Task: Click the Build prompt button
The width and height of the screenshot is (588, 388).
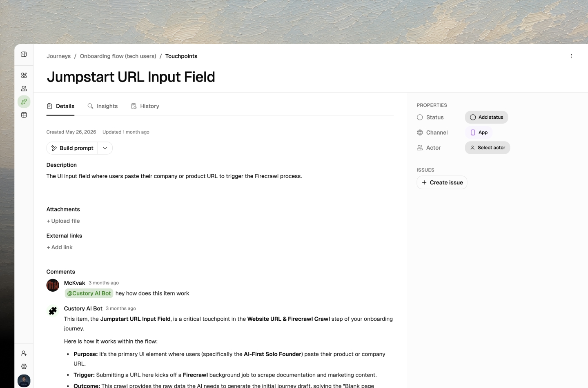Action: (x=72, y=148)
